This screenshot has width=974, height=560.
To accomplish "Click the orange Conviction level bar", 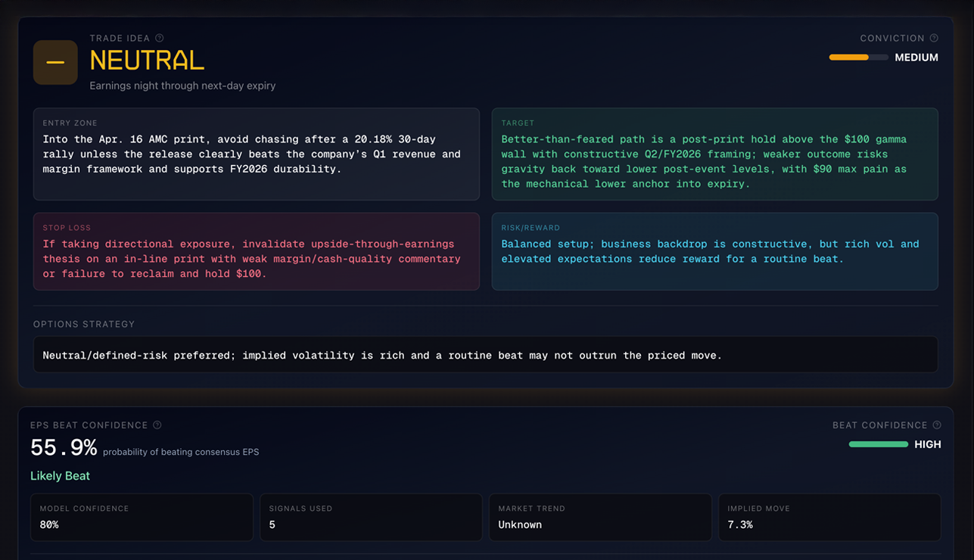I will [x=857, y=58].
